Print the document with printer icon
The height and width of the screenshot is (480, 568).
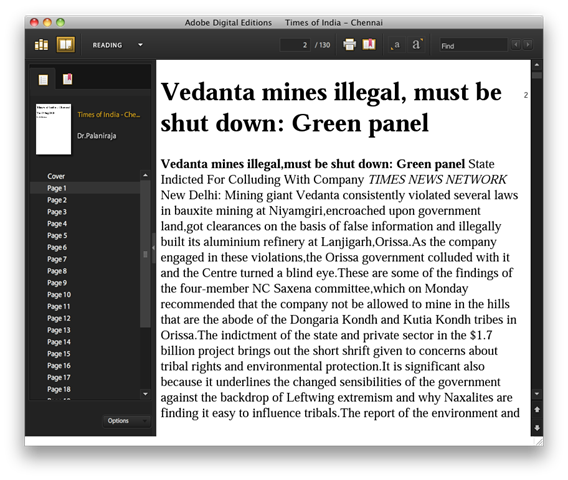350,45
